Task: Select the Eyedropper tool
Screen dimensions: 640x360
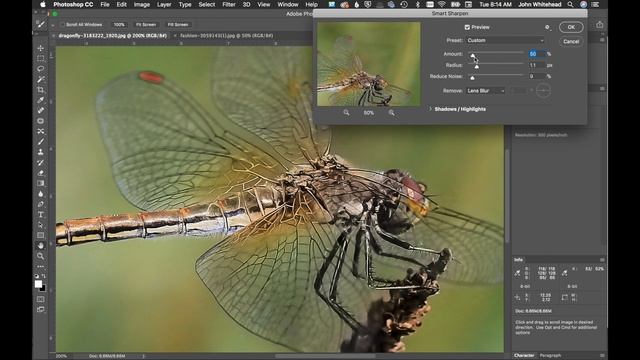Action: [x=40, y=100]
